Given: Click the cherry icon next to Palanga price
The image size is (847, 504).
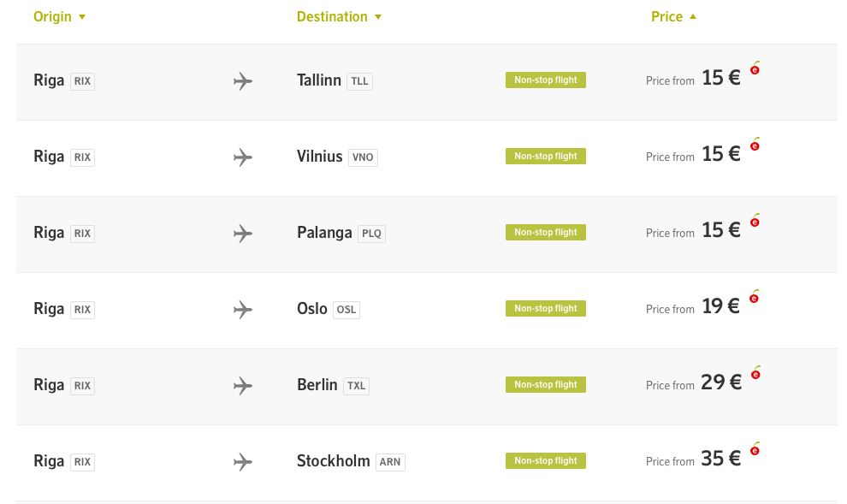Looking at the screenshot, I should coord(755,222).
